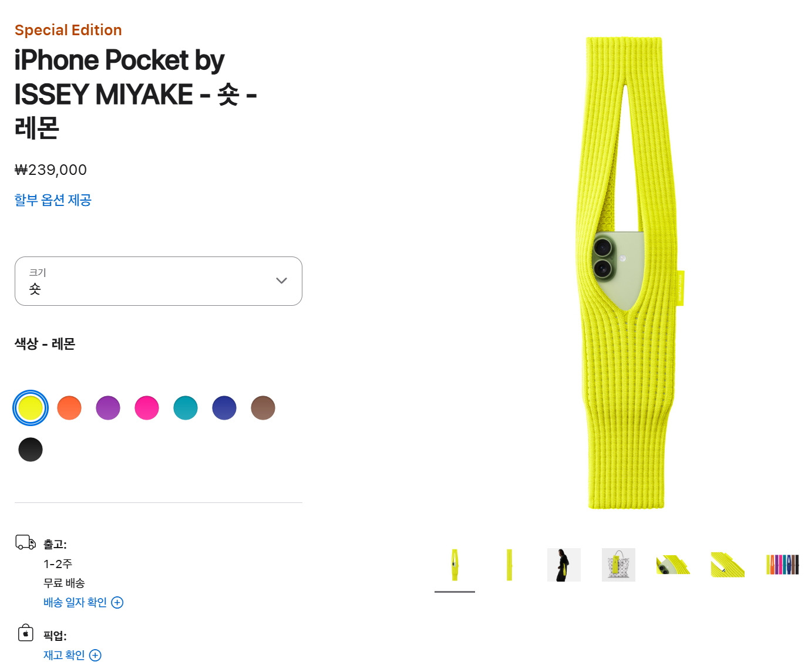Click the plus icon beside 재고 확인
This screenshot has width=808, height=672.
point(95,656)
